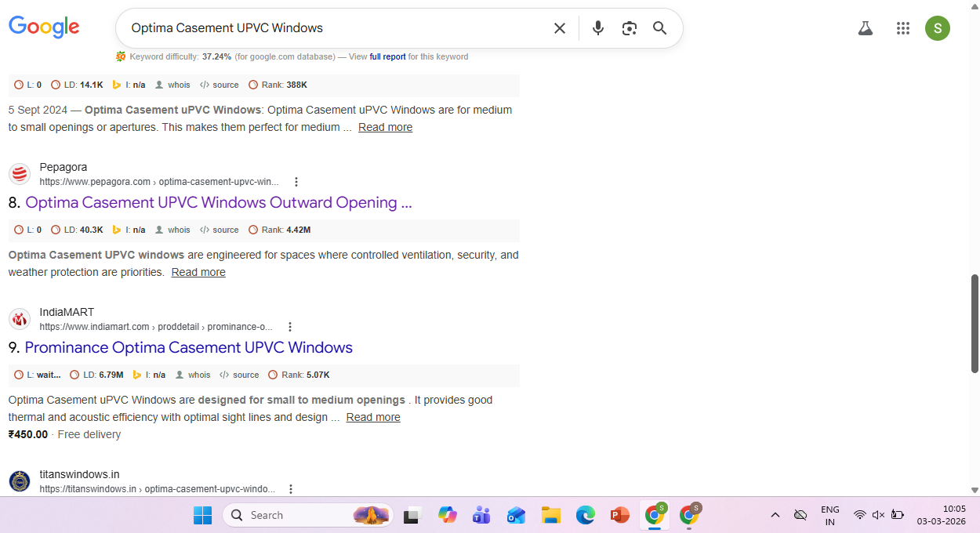The image size is (980, 533).
Task: Open Google account avatar S
Action: click(938, 28)
